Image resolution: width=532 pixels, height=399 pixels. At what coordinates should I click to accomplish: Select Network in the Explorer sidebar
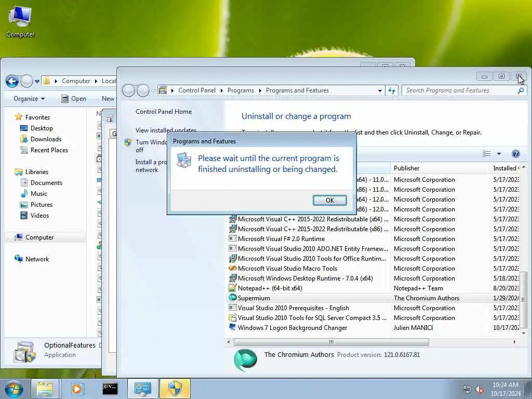(x=32, y=259)
